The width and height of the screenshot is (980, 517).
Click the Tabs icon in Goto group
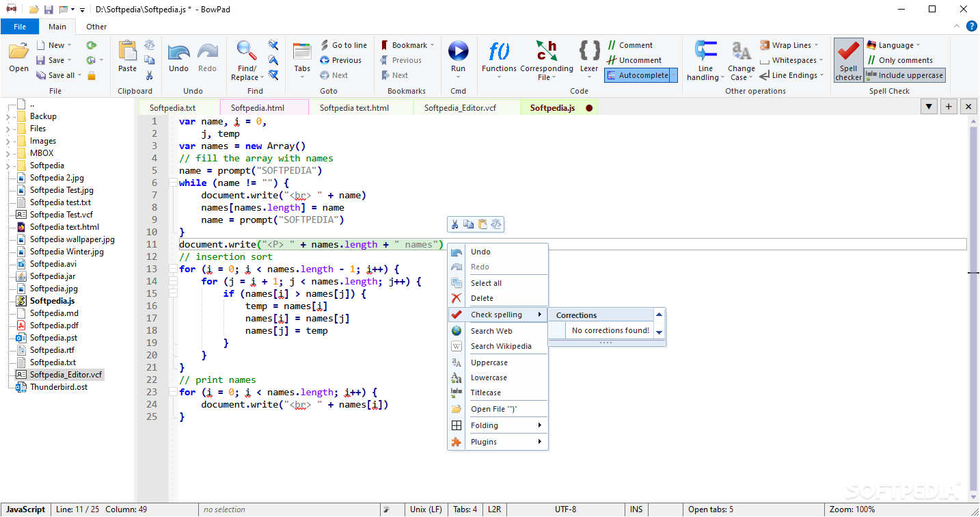[x=302, y=52]
